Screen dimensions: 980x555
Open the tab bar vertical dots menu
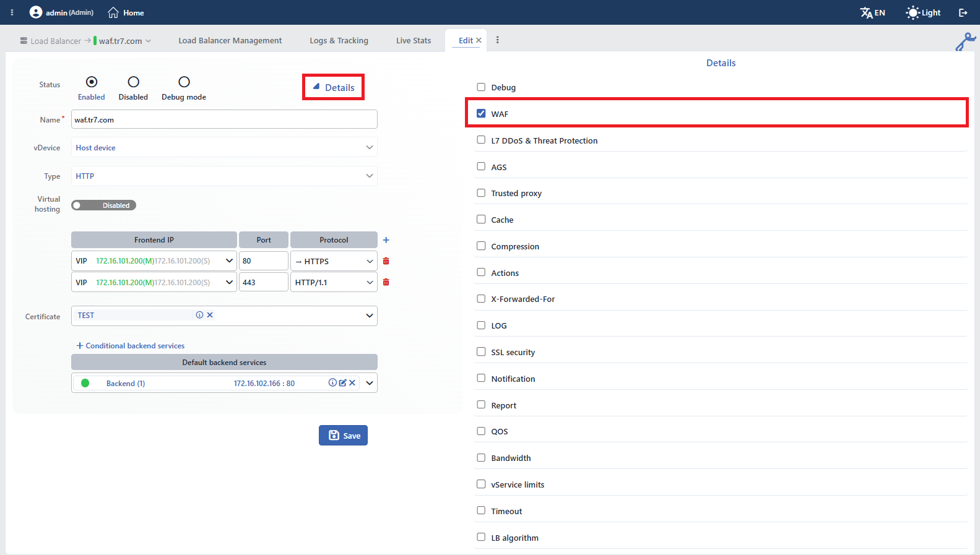497,40
